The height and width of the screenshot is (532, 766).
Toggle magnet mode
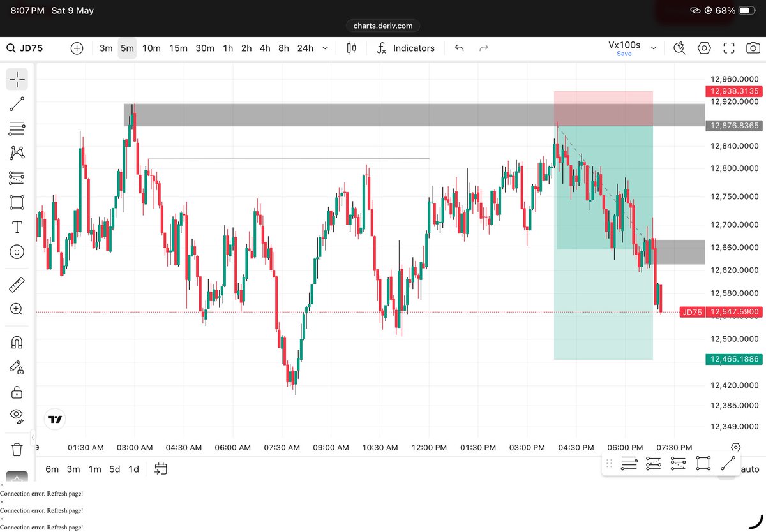point(17,341)
